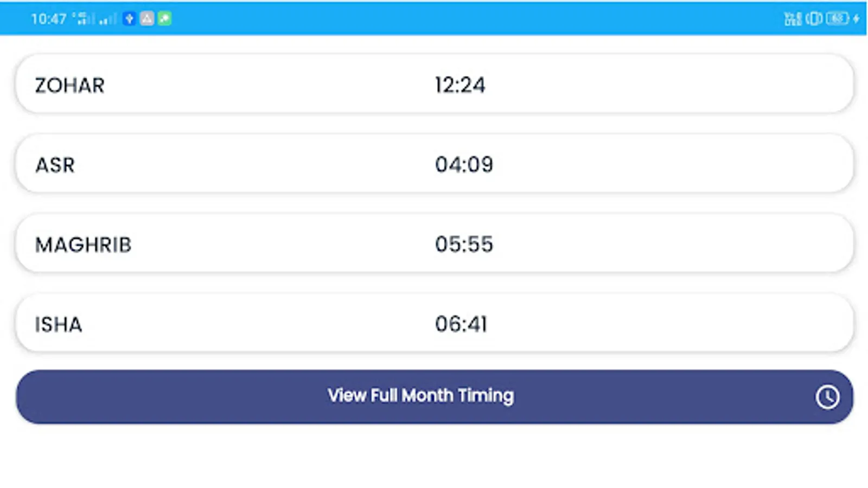Screen dimensions: 868x488
Task: Select the MAGHRIB prayer label
Action: pos(83,245)
